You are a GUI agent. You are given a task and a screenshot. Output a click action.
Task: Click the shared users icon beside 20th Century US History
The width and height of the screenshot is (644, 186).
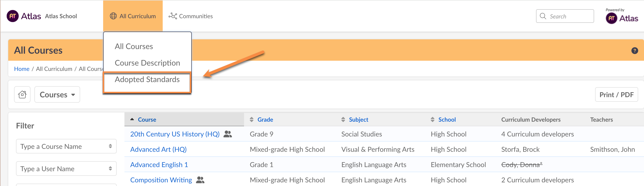(x=228, y=134)
